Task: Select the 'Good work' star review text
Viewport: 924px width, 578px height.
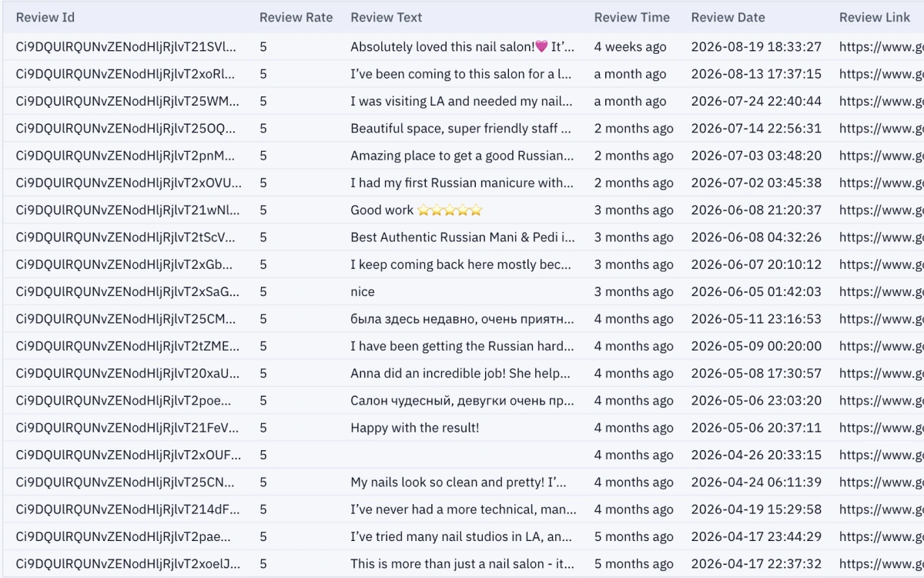Action: pyautogui.click(x=416, y=210)
